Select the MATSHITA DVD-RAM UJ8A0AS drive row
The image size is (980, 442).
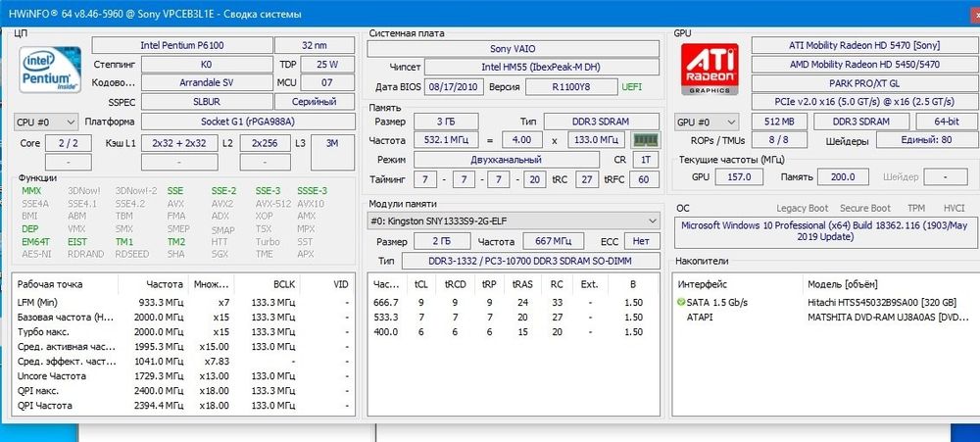pos(825,317)
